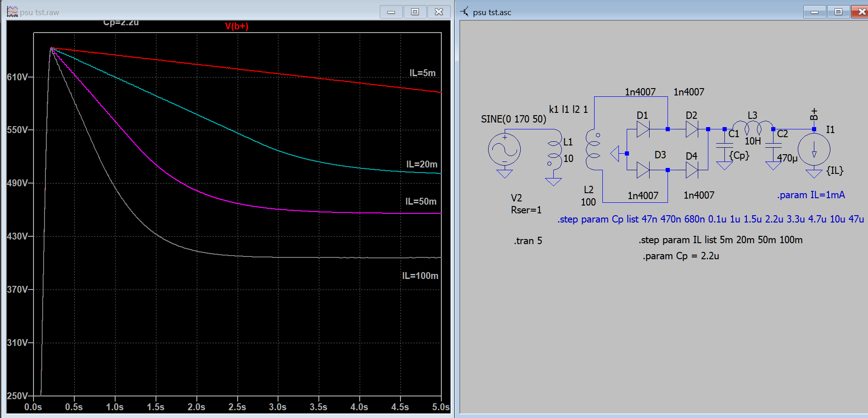This screenshot has height=418, width=868.
Task: Click the 2.5s label on the time axis
Action: (237, 407)
